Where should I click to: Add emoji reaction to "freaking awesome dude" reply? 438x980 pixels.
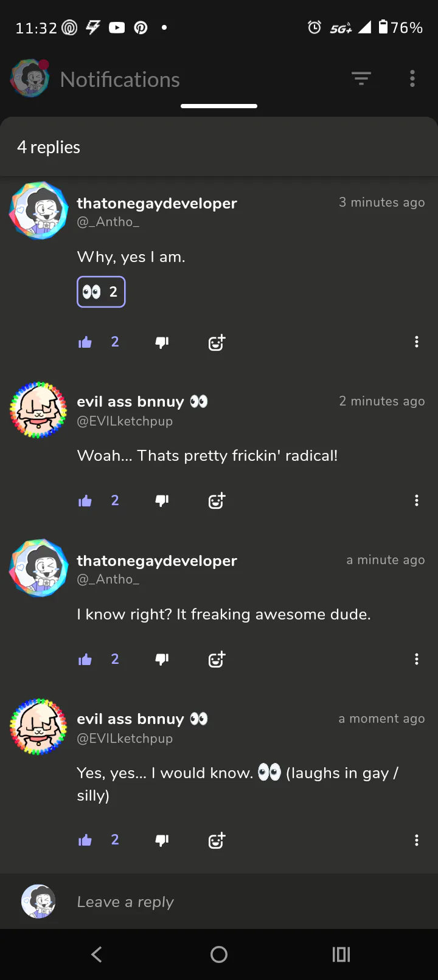coord(217,659)
